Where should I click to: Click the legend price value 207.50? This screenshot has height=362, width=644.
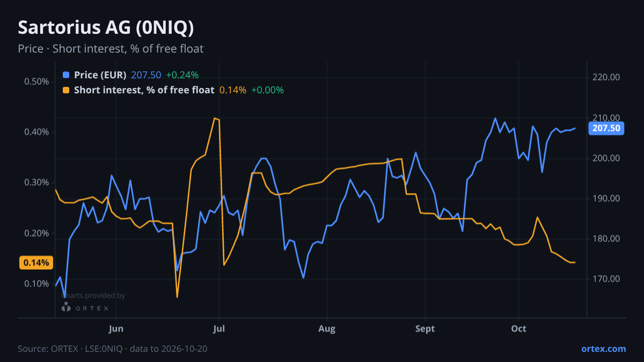pyautogui.click(x=147, y=75)
